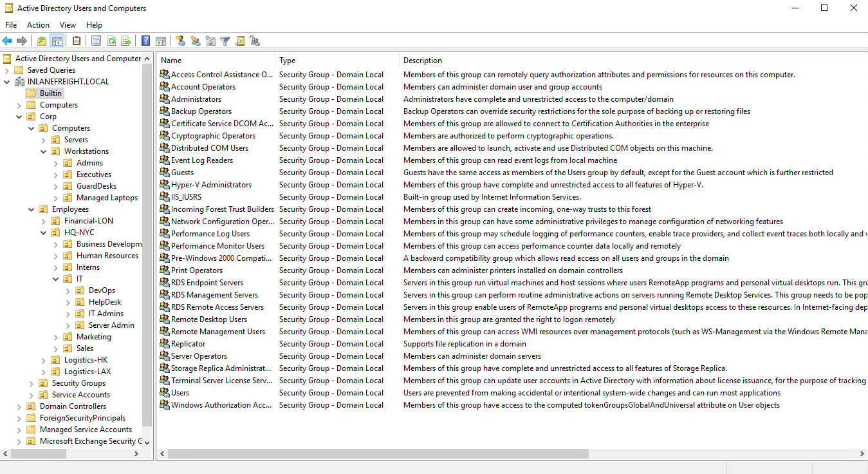Click the Description column header
Screen dimensions: 868x474
coord(422,61)
